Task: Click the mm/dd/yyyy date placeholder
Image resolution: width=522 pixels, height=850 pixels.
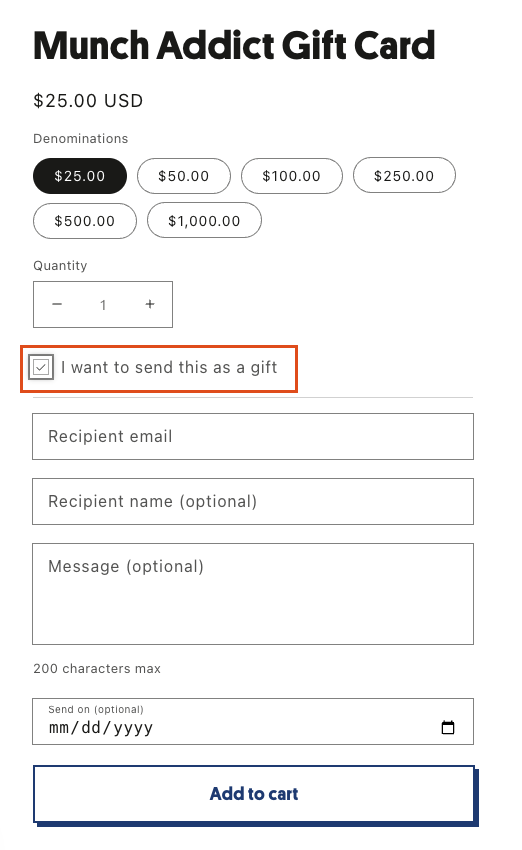Action: [x=101, y=727]
